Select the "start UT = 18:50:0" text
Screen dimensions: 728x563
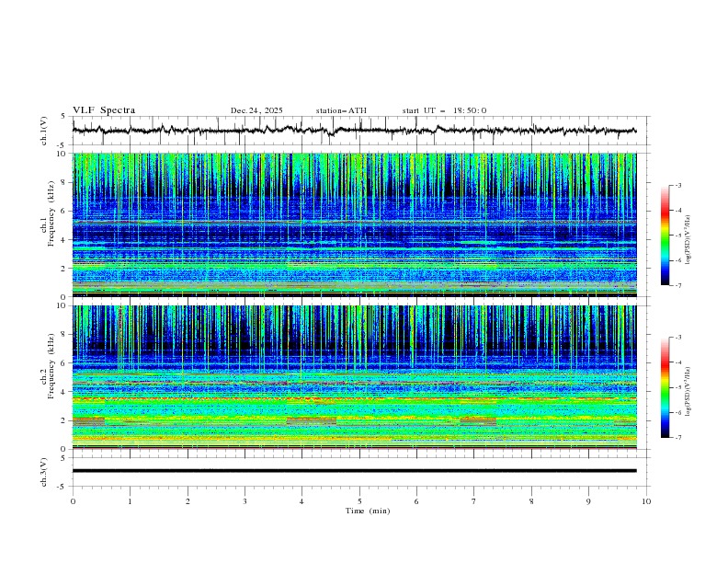444,110
